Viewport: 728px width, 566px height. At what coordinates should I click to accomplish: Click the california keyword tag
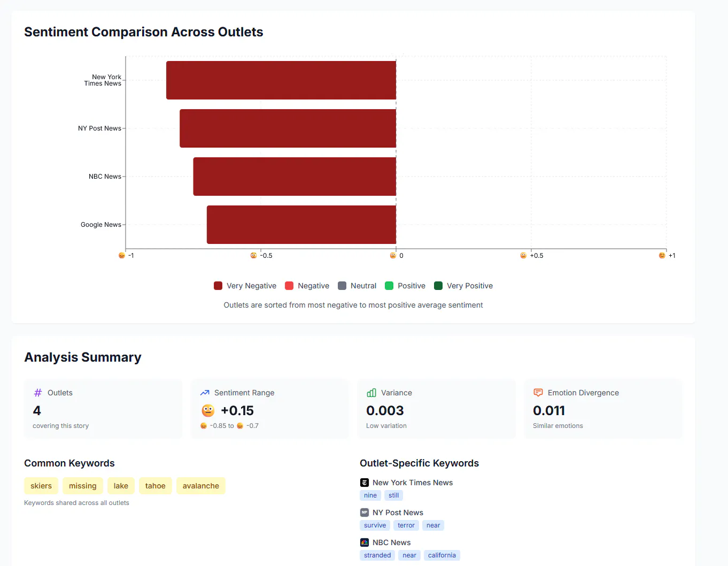442,555
